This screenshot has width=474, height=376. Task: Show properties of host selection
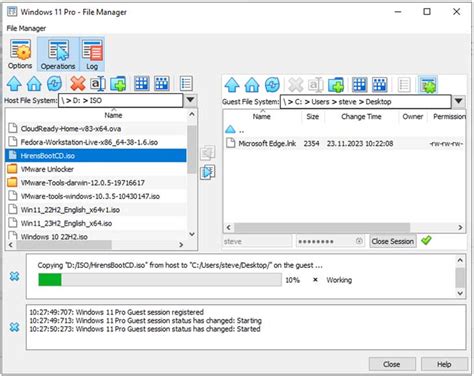186,84
